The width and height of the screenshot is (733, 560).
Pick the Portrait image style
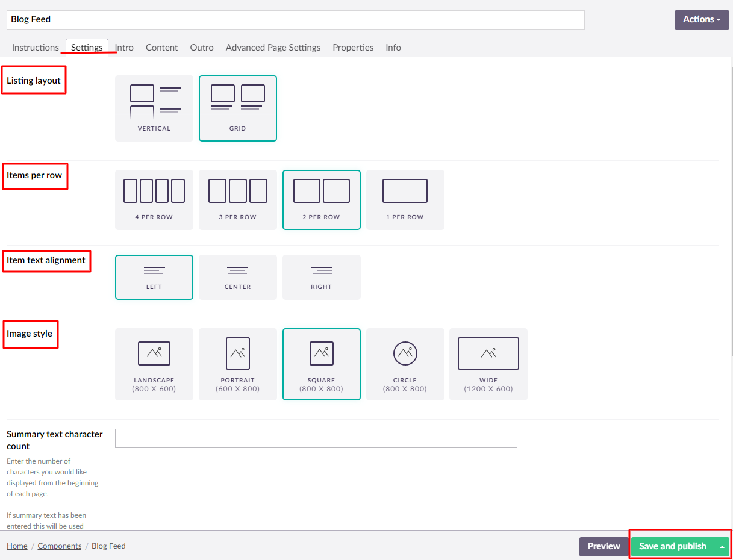(x=238, y=364)
